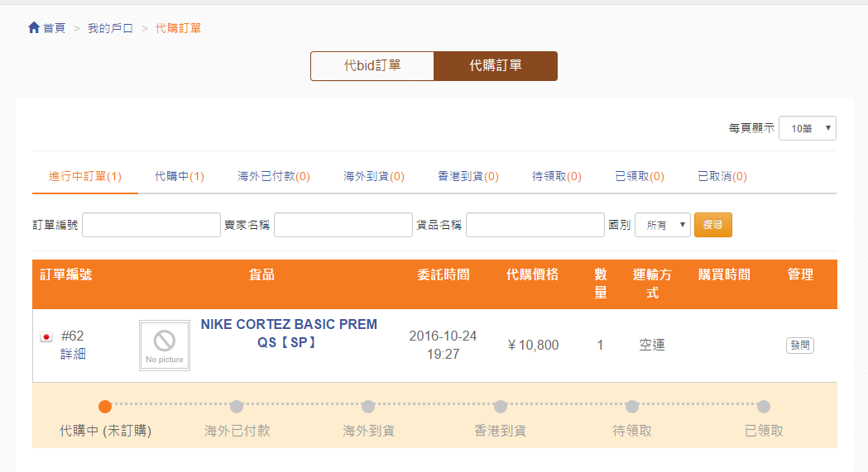Viewport: 868px width, 472px height.
Task: Click the home icon in breadcrumb
Action: pos(34,27)
